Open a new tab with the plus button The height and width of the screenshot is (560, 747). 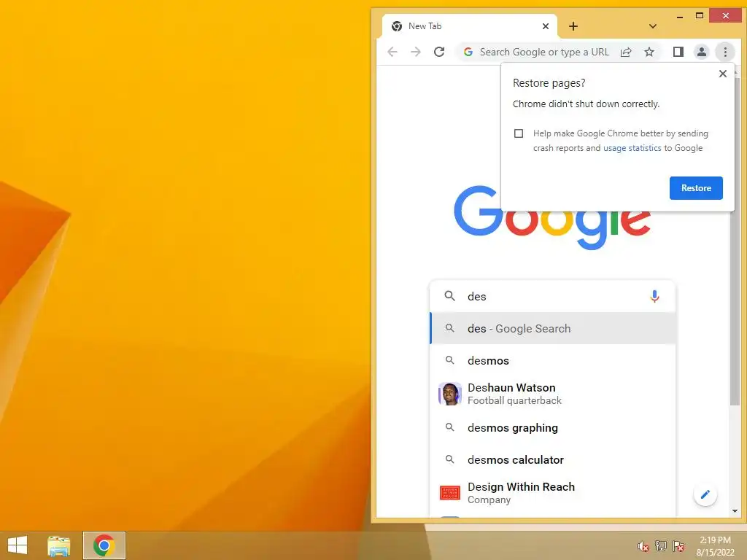pos(573,27)
